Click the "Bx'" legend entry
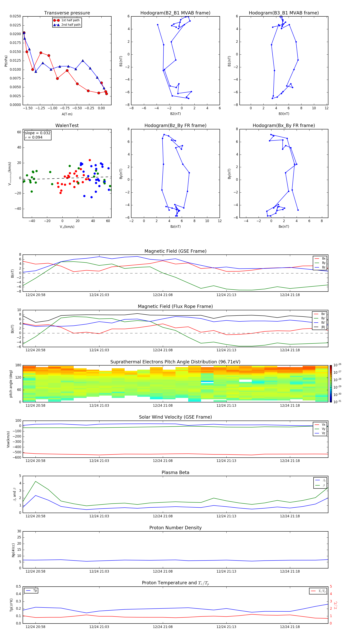This screenshot has width=351, height=644. (320, 314)
